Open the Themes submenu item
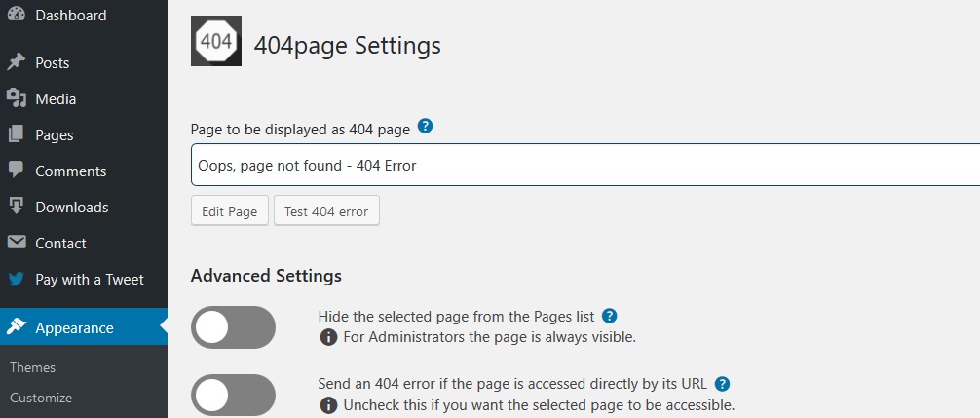 [x=32, y=367]
